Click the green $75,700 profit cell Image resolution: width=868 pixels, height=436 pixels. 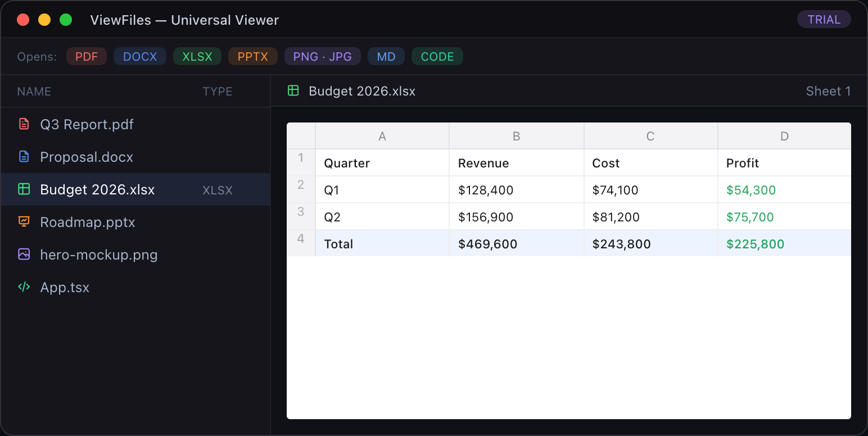click(x=784, y=217)
